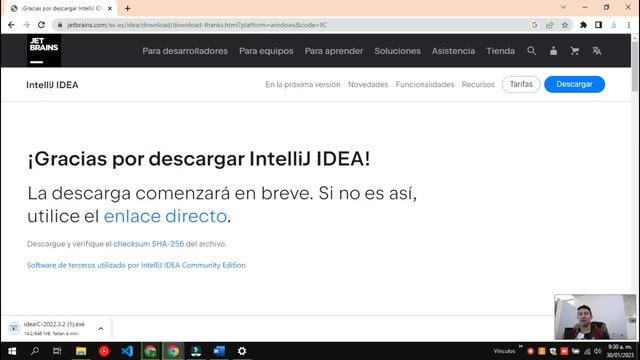This screenshot has width=640, height=360.
Task: Open the Chrome extensions puzzle icon
Action: (x=583, y=25)
